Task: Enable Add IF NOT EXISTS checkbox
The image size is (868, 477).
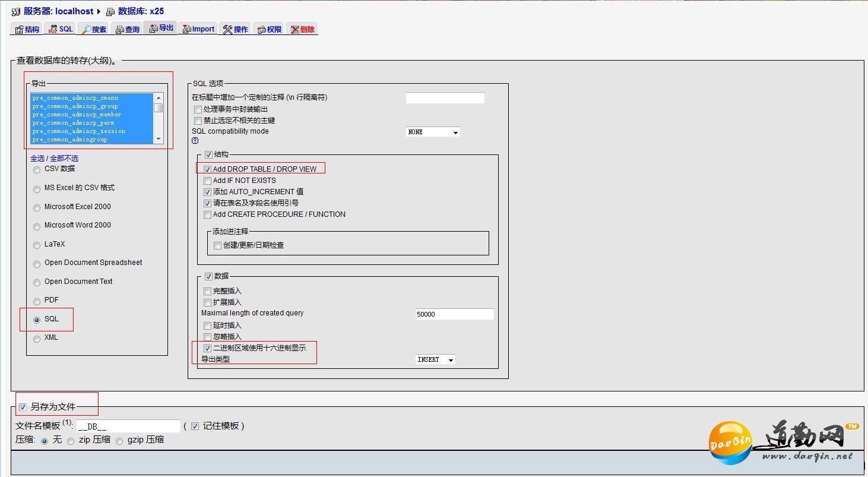Action: click(207, 181)
